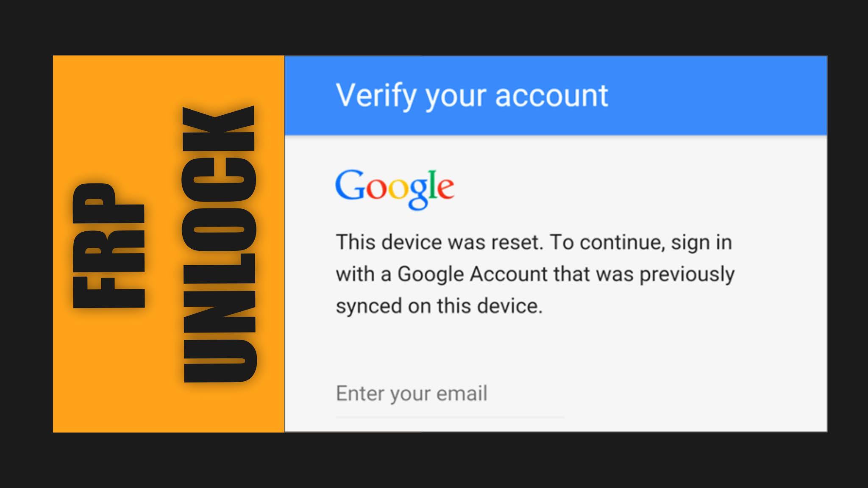Click the blue capital G in the Google logo
The image size is (868, 488).
[x=351, y=185]
